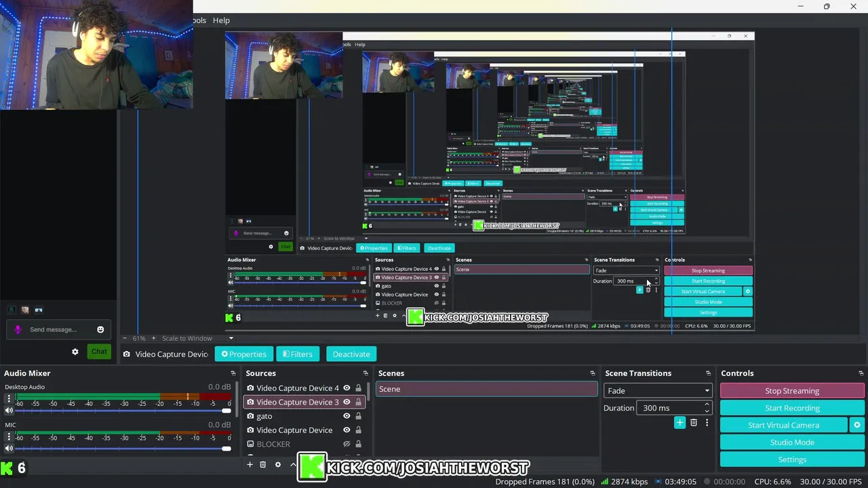The width and height of the screenshot is (868, 488).
Task: Show the hidden BLOCKER source
Action: pos(347,444)
